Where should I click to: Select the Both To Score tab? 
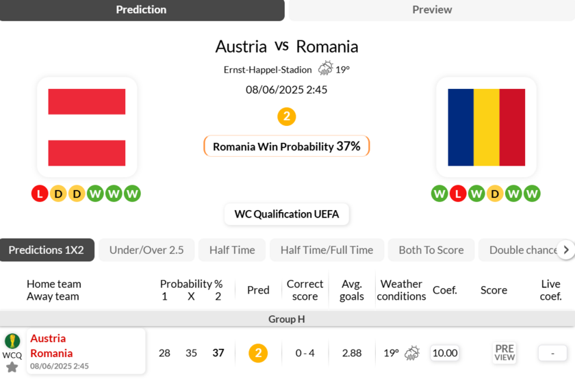[x=431, y=250]
